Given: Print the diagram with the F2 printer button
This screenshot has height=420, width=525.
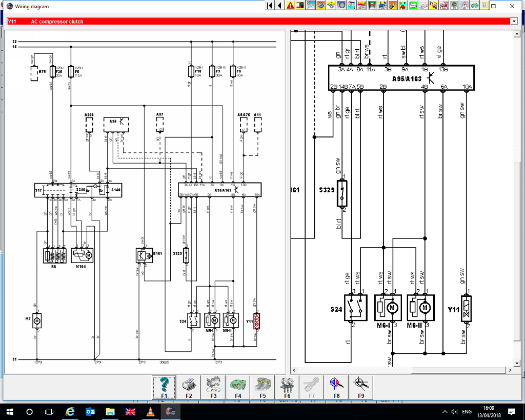Looking at the screenshot, I should pyautogui.click(x=189, y=387).
